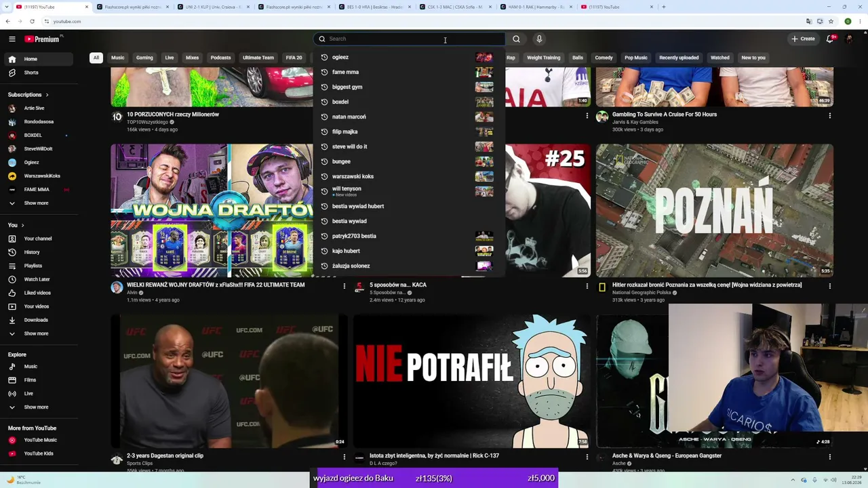
Task: Select the New to you filter chip
Action: point(753,58)
